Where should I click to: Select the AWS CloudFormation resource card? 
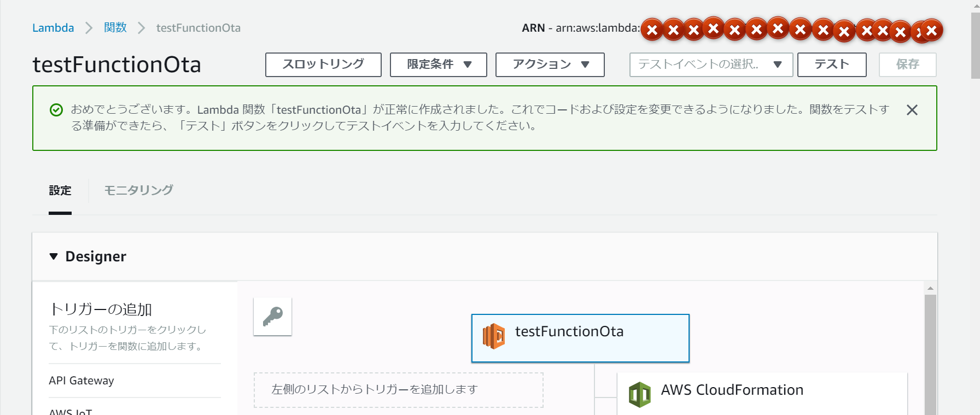[x=762, y=394]
